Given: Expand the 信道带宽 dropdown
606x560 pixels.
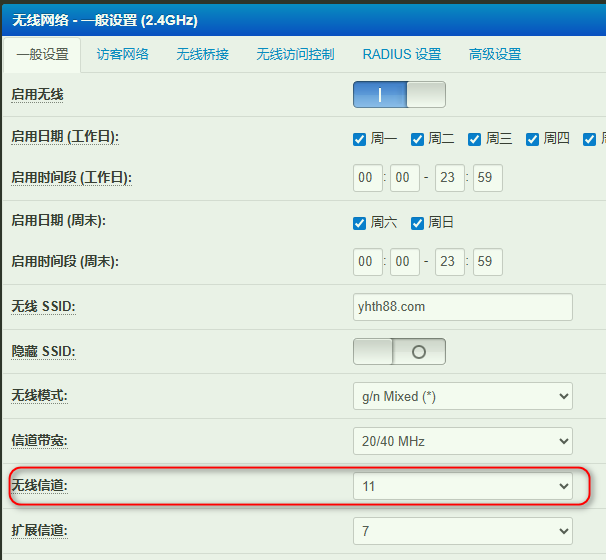Looking at the screenshot, I should pyautogui.click(x=462, y=441).
